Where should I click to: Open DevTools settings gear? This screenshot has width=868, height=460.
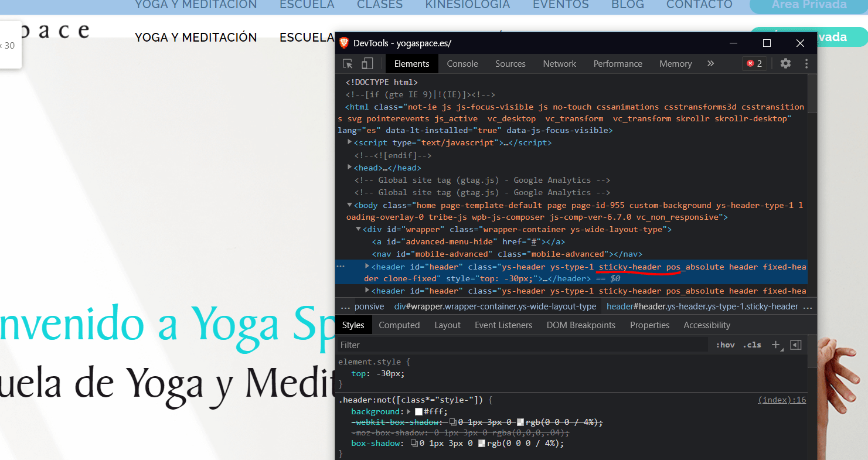pos(785,63)
